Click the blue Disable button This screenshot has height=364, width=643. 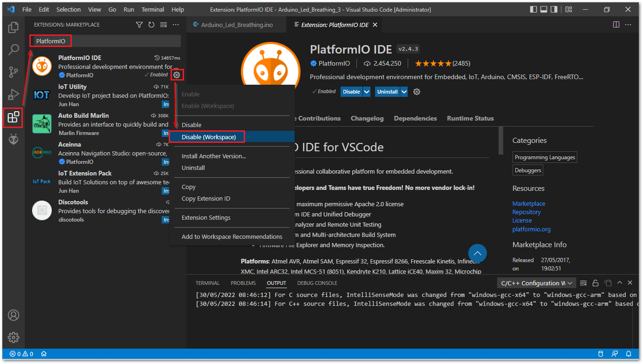[351, 92]
